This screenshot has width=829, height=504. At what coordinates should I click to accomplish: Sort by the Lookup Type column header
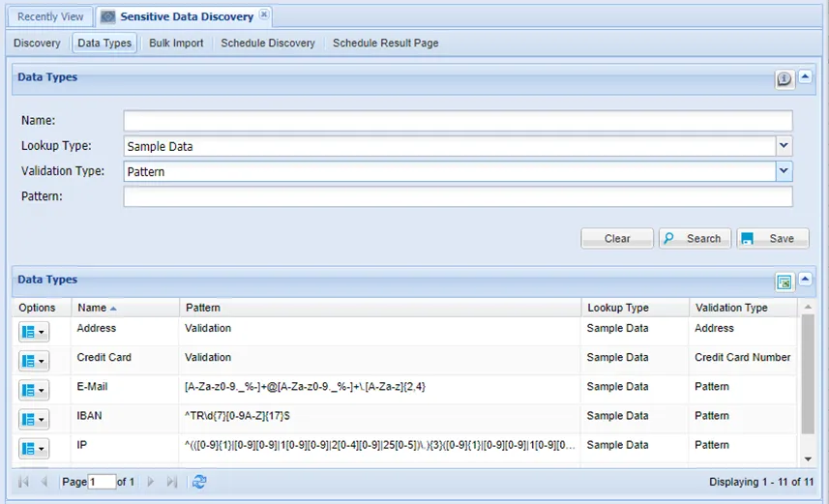[636, 308]
